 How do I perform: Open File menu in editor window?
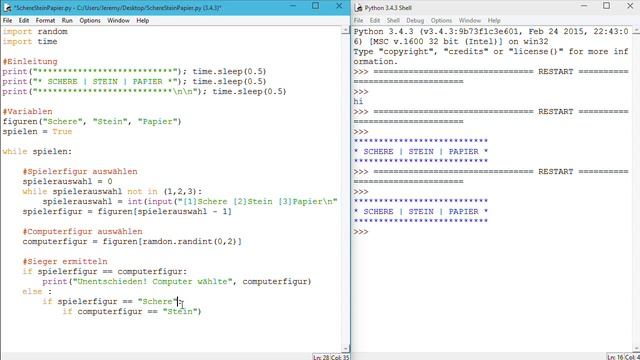(7, 20)
